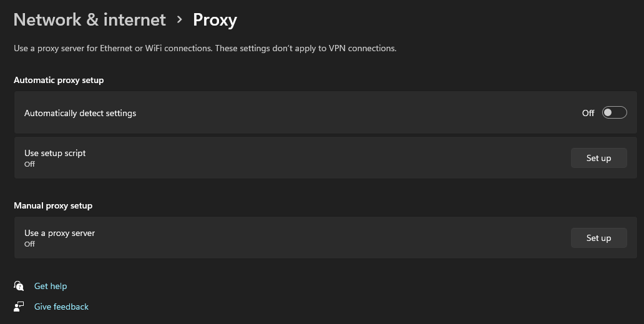Image resolution: width=644 pixels, height=324 pixels.
Task: Click the Manual proxy setup heading
Action: point(53,205)
